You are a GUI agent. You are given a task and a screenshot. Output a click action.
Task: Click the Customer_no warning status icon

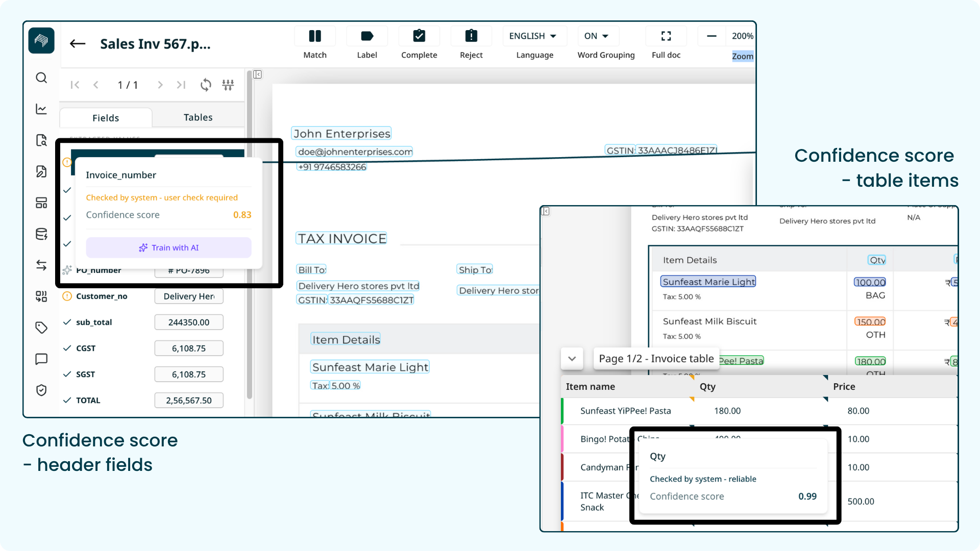67,296
